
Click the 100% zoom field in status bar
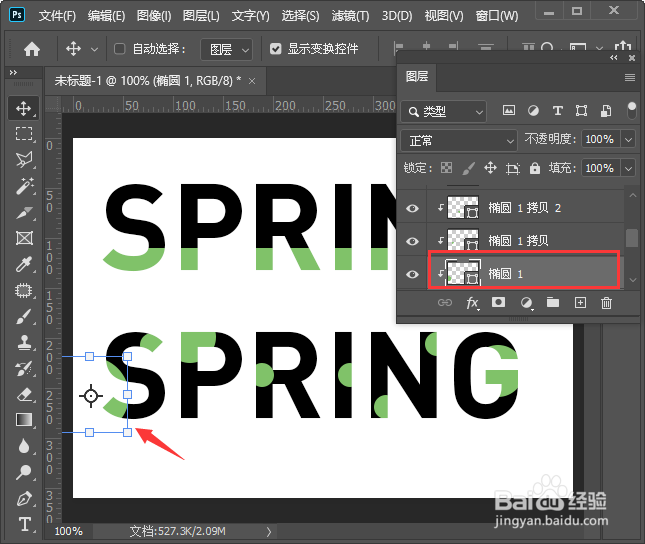point(69,531)
